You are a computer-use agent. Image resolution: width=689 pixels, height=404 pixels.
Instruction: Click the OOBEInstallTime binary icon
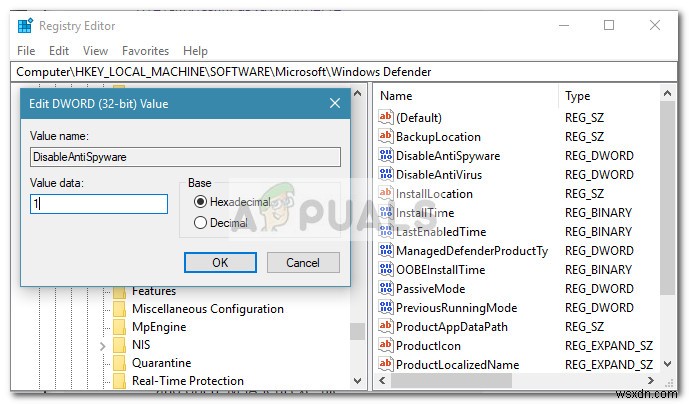(x=385, y=269)
